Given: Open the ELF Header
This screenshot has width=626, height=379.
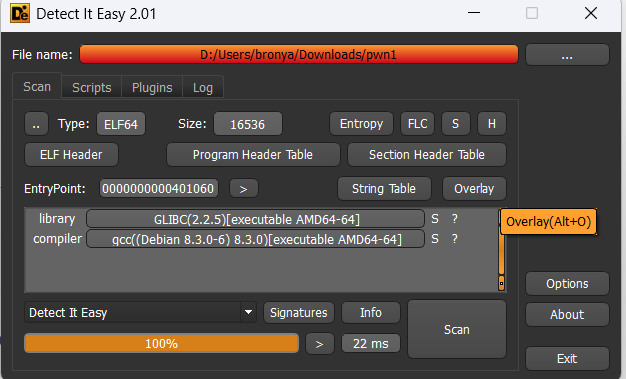Looking at the screenshot, I should tap(71, 155).
